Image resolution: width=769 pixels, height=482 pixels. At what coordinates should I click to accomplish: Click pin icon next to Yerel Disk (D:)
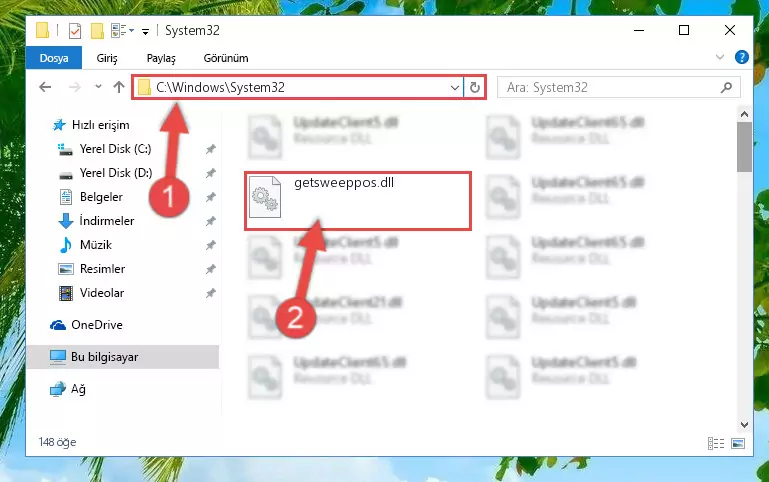(x=210, y=173)
